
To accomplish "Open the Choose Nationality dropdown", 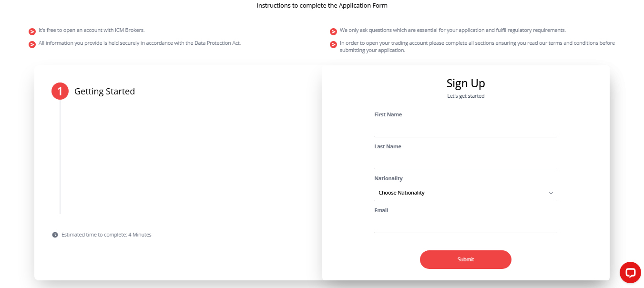I will [466, 193].
